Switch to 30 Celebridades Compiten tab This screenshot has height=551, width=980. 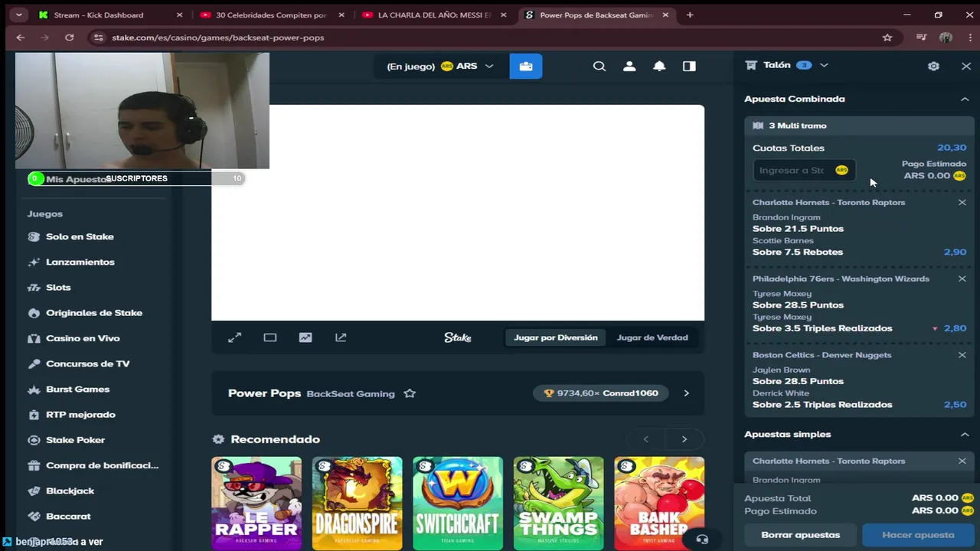coord(271,15)
